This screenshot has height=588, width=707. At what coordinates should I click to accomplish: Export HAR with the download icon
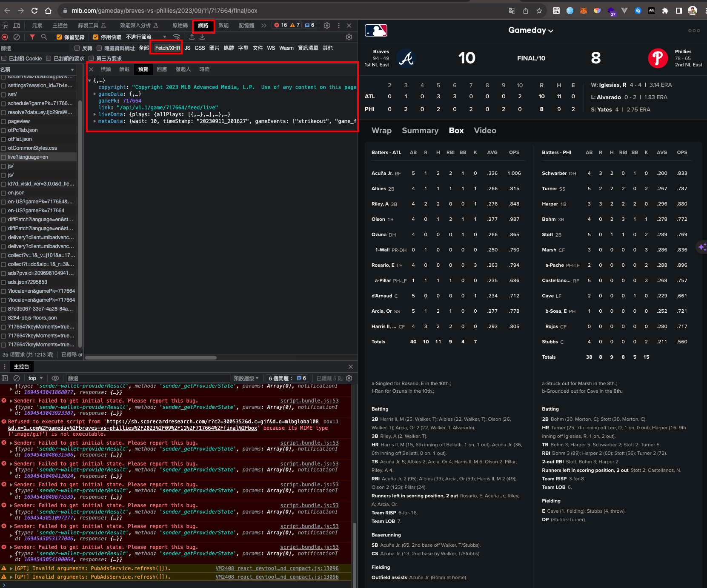pos(202,37)
